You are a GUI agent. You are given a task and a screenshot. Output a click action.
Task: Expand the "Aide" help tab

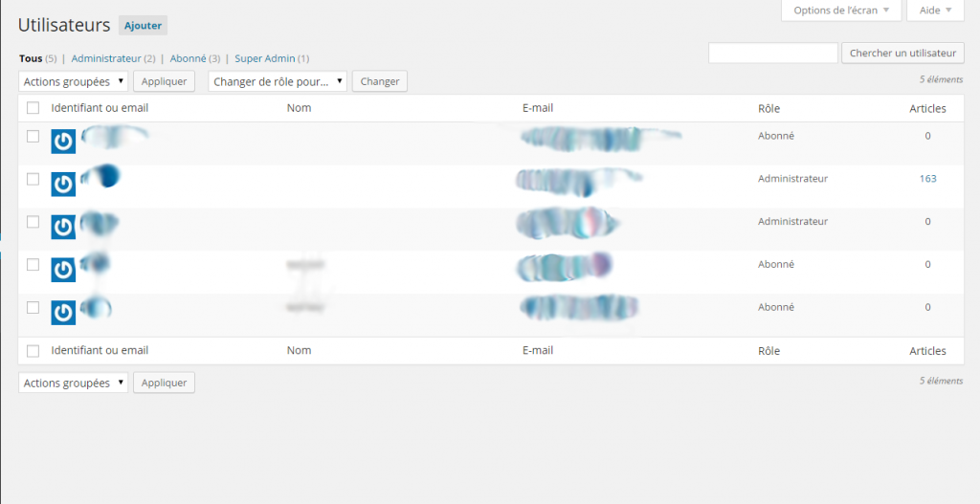pyautogui.click(x=934, y=11)
